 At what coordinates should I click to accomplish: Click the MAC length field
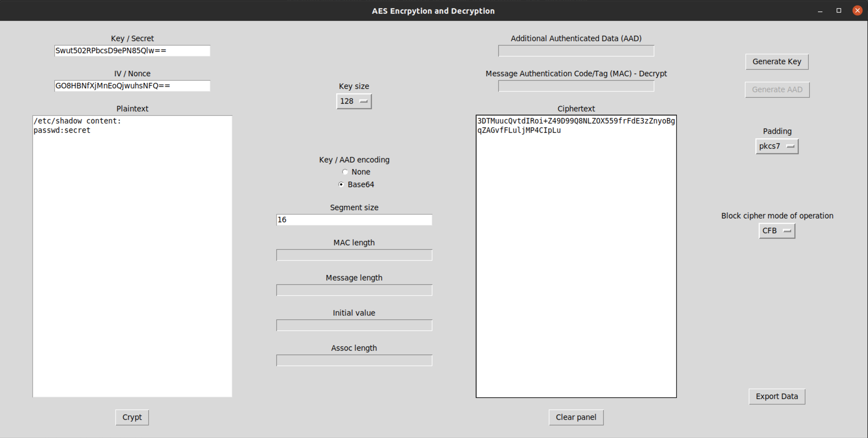[x=354, y=255]
